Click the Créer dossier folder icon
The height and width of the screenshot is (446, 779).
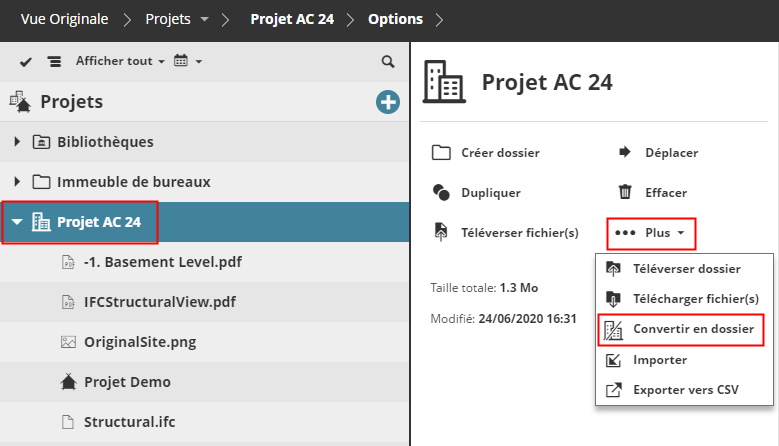[441, 153]
